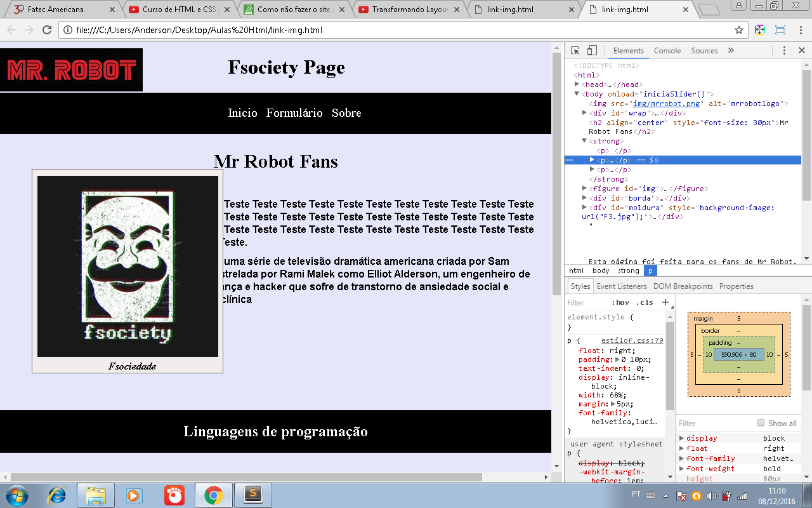
Task: Expand the head element node
Action: [577, 84]
